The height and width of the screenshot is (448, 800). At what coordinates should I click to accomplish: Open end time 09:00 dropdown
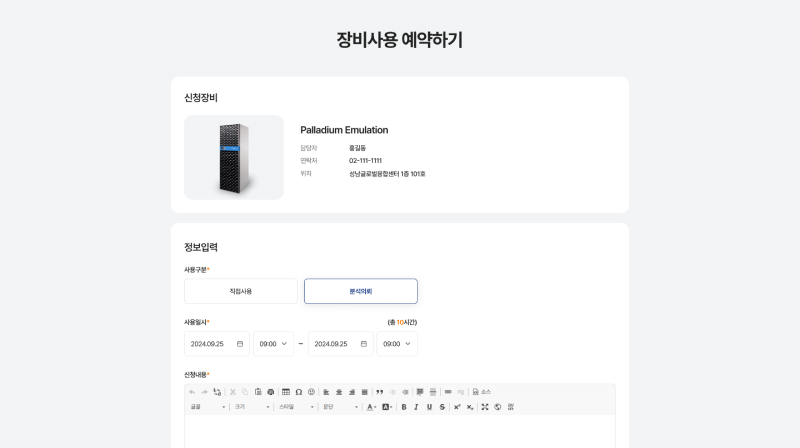coord(397,344)
